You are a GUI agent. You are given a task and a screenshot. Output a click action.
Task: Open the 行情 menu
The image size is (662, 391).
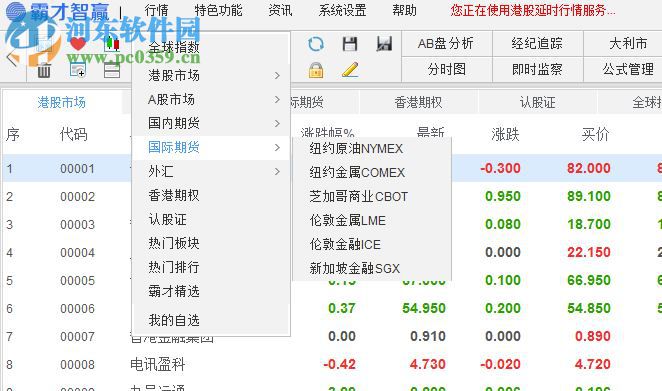(156, 10)
